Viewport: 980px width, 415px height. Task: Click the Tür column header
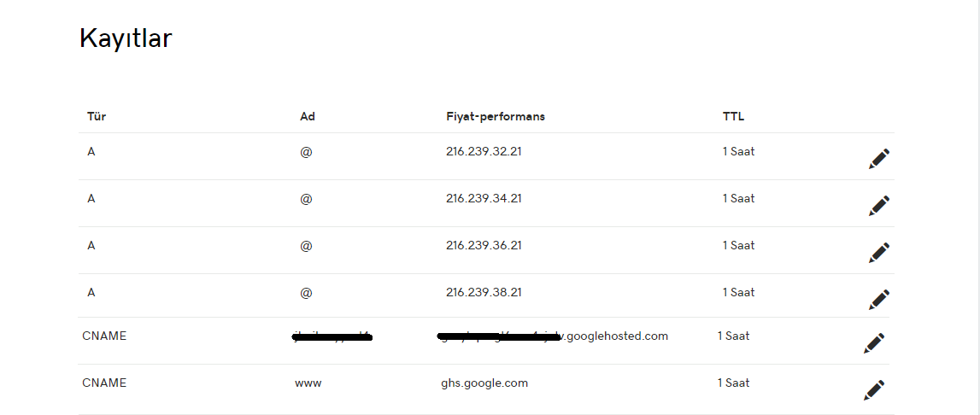click(97, 117)
